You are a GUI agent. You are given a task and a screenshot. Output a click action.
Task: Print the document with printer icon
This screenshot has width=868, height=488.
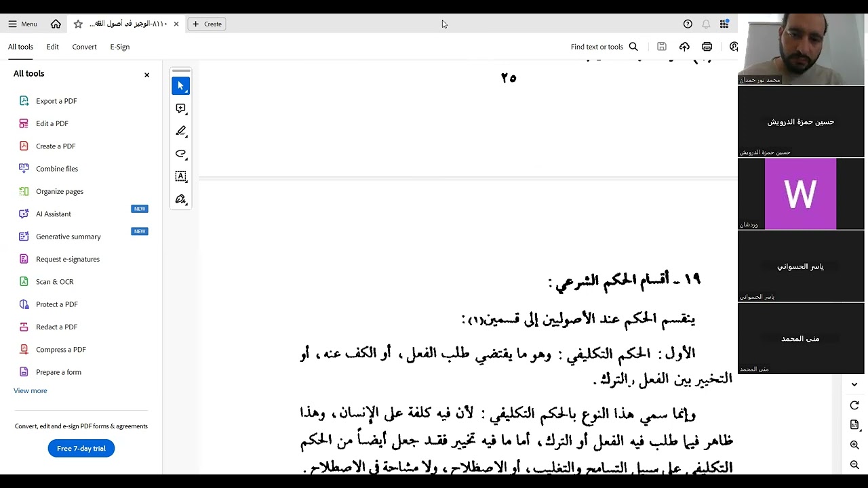(707, 47)
